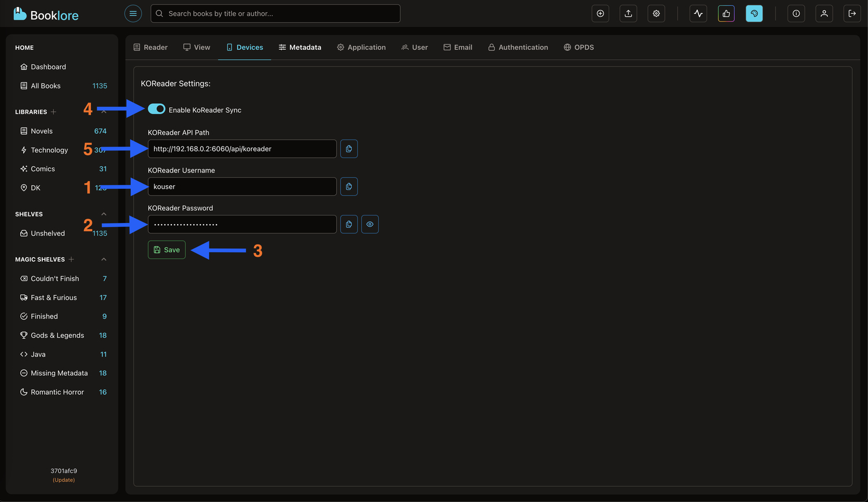
Task: Copy the KOReader Password
Action: pos(349,224)
